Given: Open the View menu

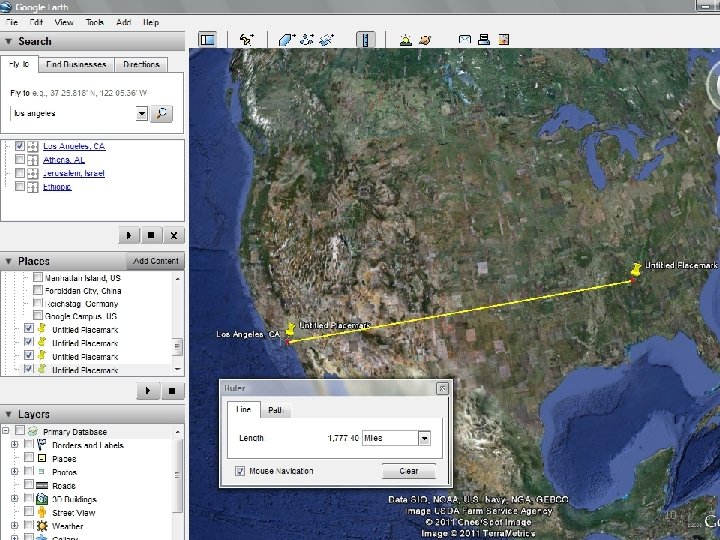Looking at the screenshot, I should pyautogui.click(x=64, y=22).
